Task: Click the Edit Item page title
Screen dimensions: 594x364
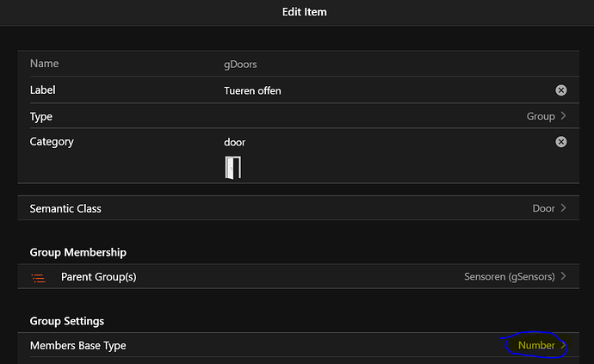Action: [x=305, y=12]
